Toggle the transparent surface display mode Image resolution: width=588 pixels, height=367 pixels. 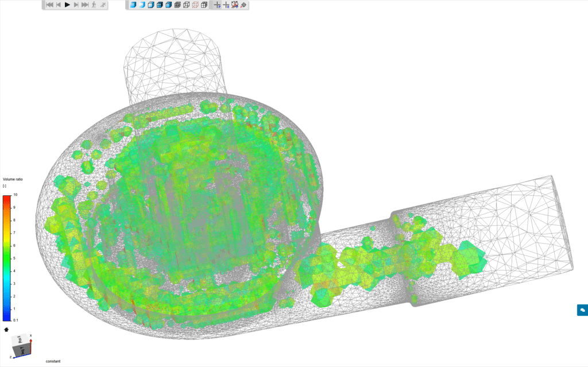(141, 6)
